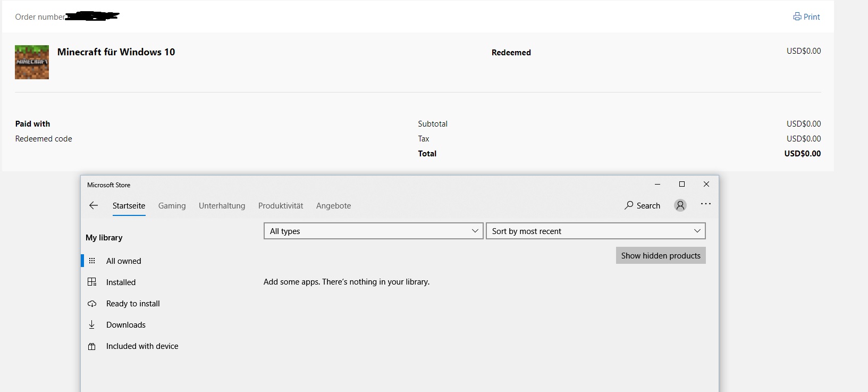
Task: Click the Microsoft Store window title
Action: tap(108, 185)
